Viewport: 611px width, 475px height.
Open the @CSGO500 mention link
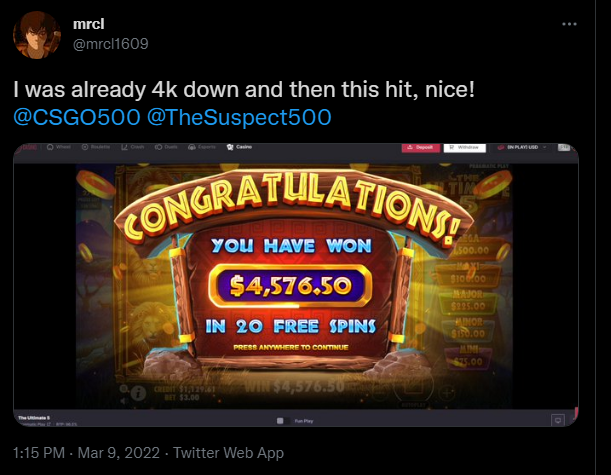coord(77,117)
